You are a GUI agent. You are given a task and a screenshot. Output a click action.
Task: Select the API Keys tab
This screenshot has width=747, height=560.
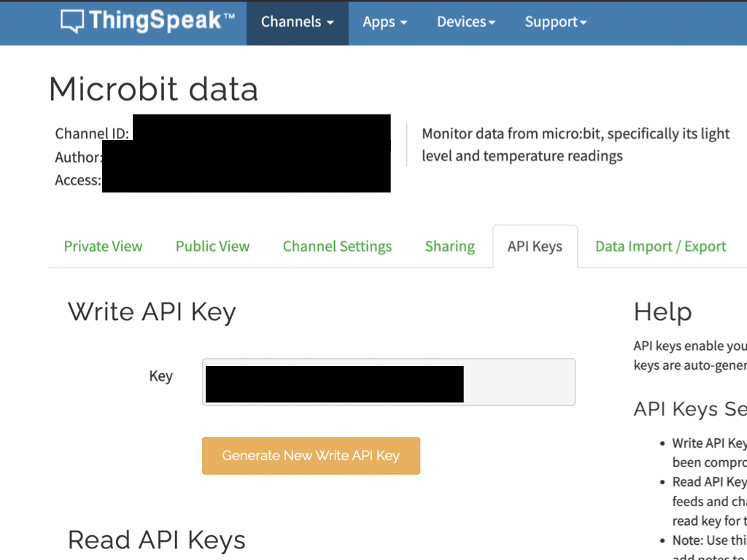point(535,246)
